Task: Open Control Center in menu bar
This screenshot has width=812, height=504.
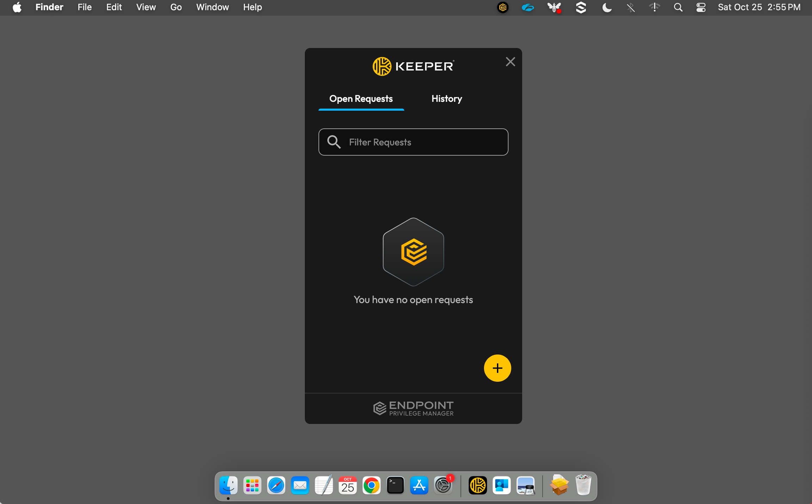Action: [x=701, y=7]
